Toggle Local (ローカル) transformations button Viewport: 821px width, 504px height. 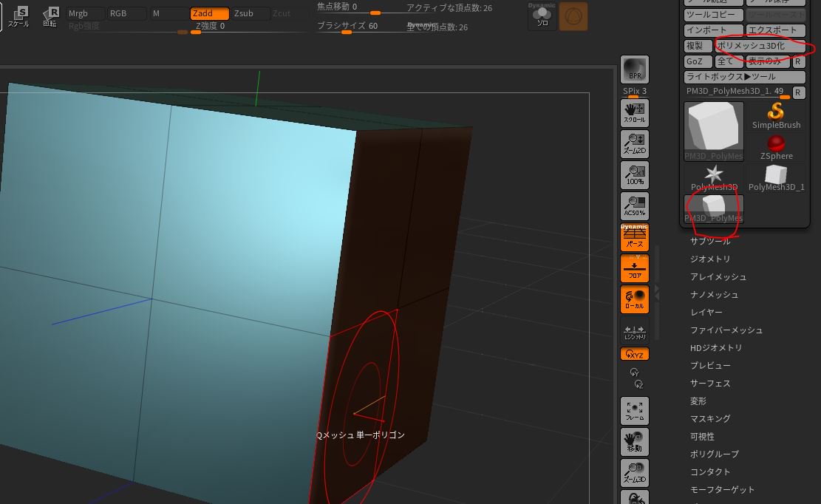pos(635,299)
